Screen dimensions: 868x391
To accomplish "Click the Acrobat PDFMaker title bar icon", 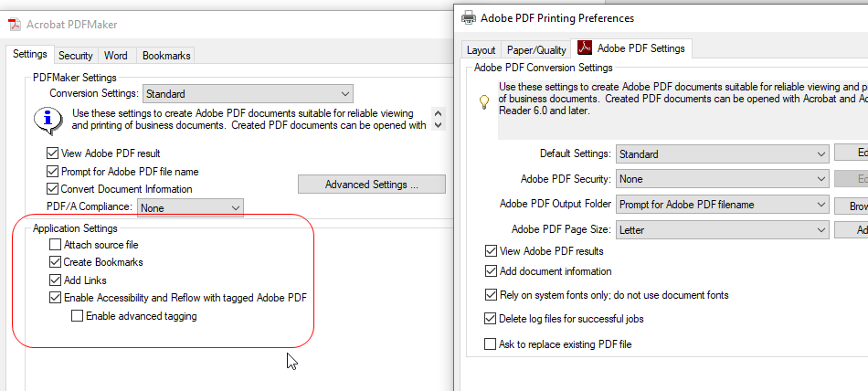I will [15, 25].
